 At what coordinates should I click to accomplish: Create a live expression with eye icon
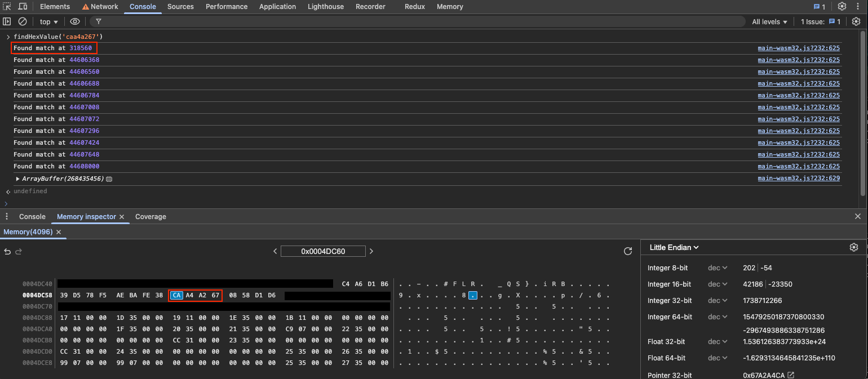(75, 21)
